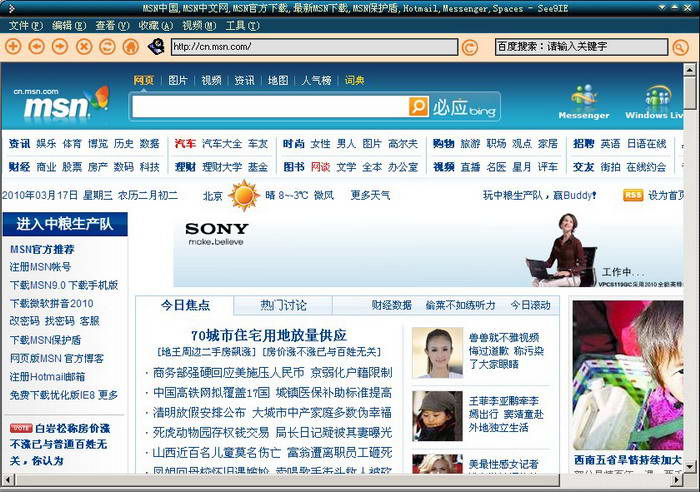Viewport: 700px width, 492px height.
Task: Open the 文件(F) menu
Action: pos(26,26)
